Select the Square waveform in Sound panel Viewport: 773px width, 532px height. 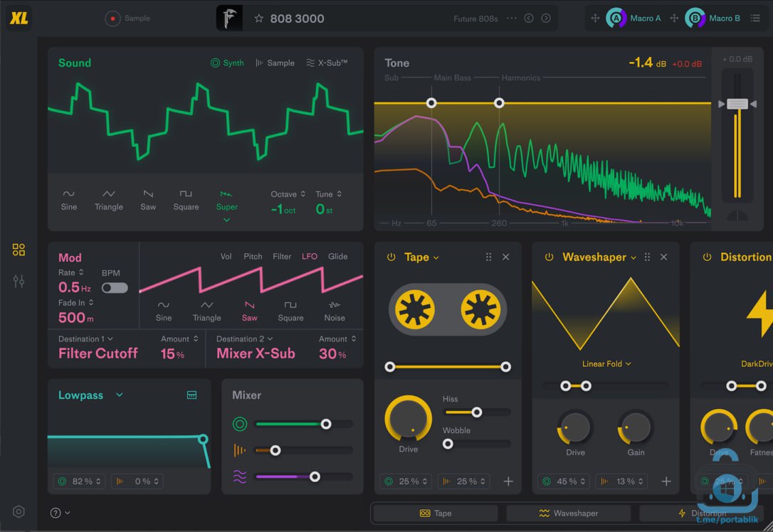pos(186,199)
